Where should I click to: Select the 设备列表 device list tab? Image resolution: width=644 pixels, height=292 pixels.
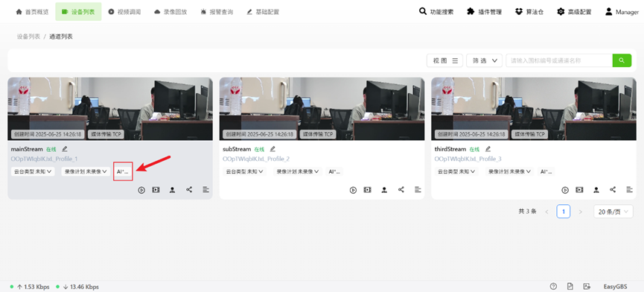coord(78,12)
